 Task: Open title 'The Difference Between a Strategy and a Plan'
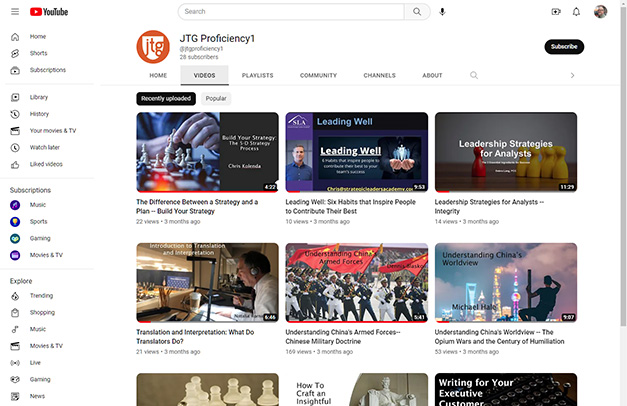(x=197, y=206)
